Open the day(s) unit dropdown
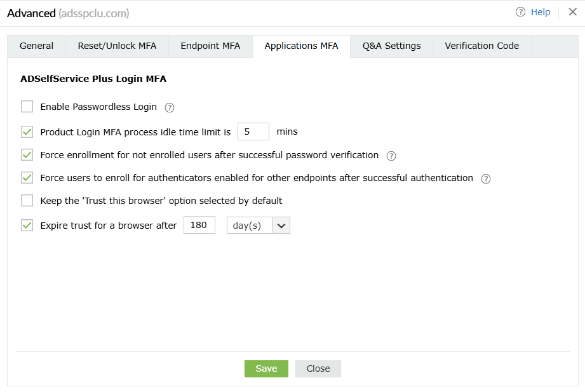Screen dimensions: 585x392 258,226
